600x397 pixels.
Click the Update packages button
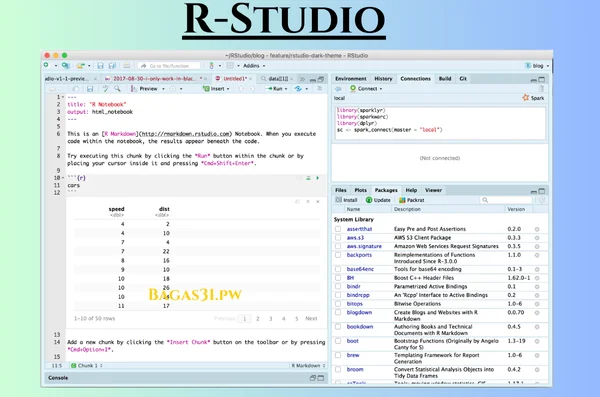[378, 200]
